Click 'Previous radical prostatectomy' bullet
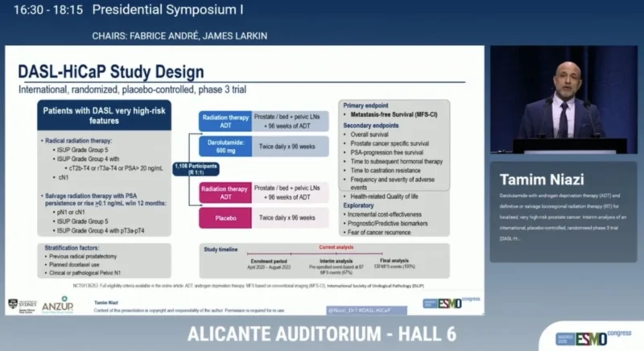The height and width of the screenshot is (351, 644). click(x=81, y=257)
